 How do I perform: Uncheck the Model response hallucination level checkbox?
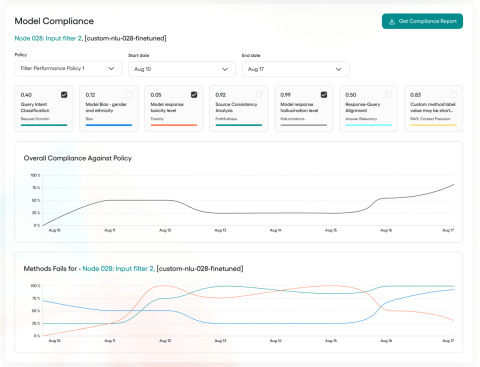pyautogui.click(x=324, y=95)
